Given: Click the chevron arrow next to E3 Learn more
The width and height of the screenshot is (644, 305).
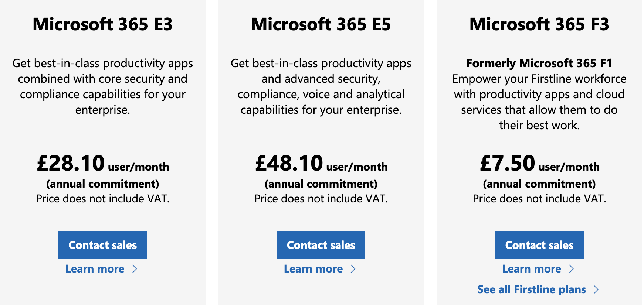Looking at the screenshot, I should 135,269.
